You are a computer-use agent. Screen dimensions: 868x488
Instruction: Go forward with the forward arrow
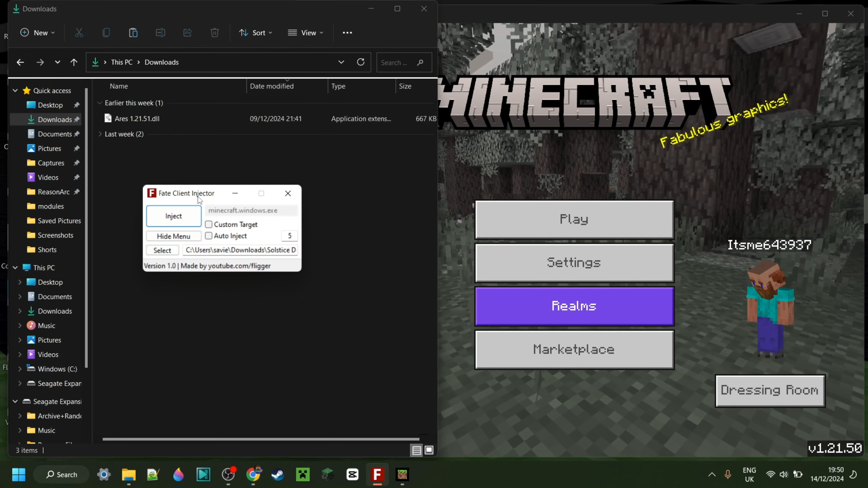(40, 62)
